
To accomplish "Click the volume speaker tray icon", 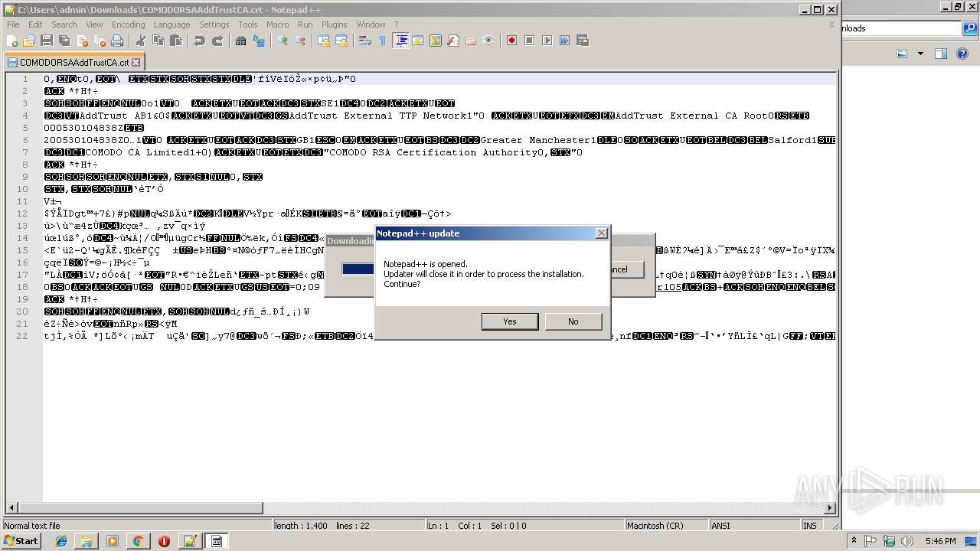I will 907,541.
